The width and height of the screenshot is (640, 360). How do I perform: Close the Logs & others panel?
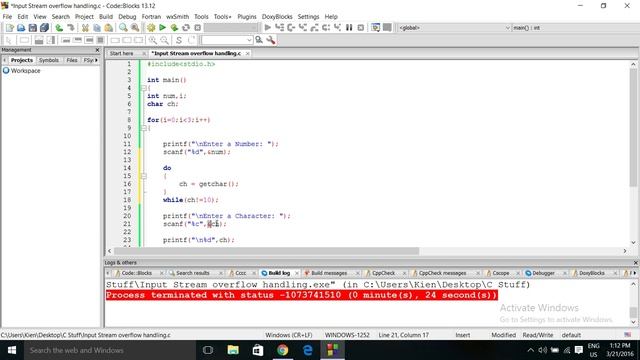click(635, 262)
